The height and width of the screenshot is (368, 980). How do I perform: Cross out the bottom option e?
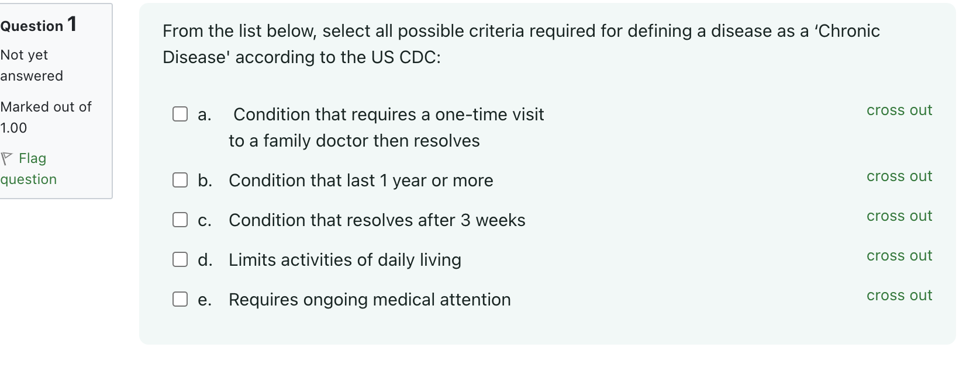899,296
